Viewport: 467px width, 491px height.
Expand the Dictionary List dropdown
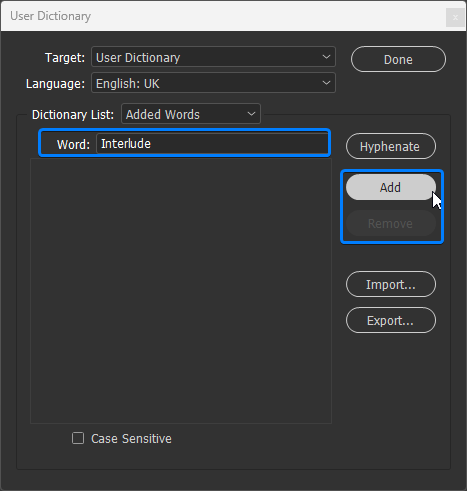click(191, 114)
